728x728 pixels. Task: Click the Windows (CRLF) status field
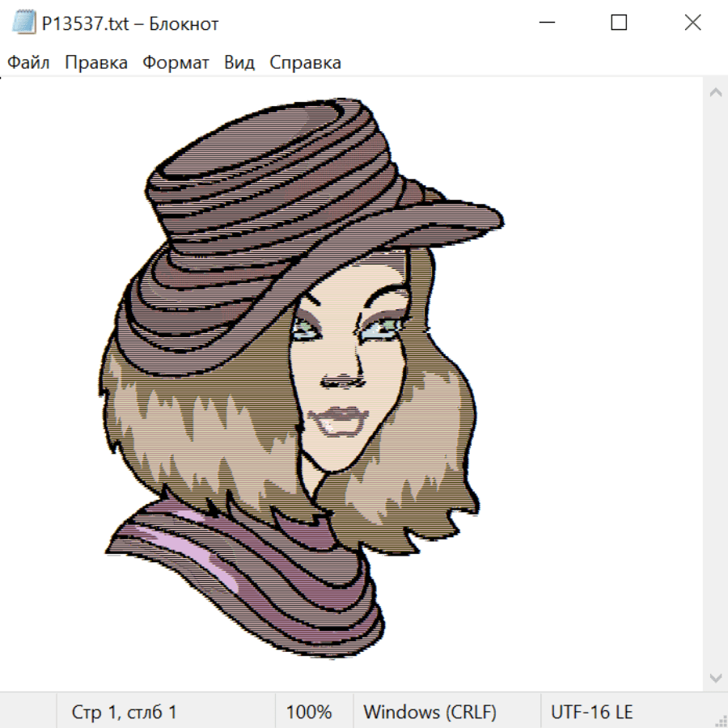tap(430, 712)
